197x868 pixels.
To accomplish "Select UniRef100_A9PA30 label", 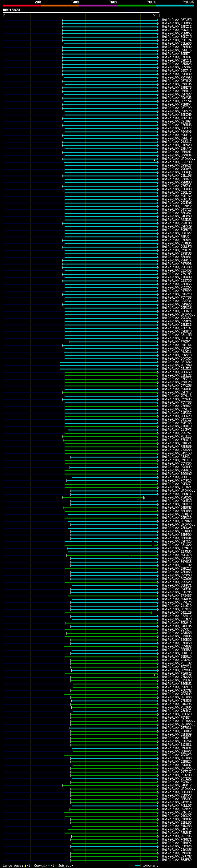I will (x=177, y=74).
